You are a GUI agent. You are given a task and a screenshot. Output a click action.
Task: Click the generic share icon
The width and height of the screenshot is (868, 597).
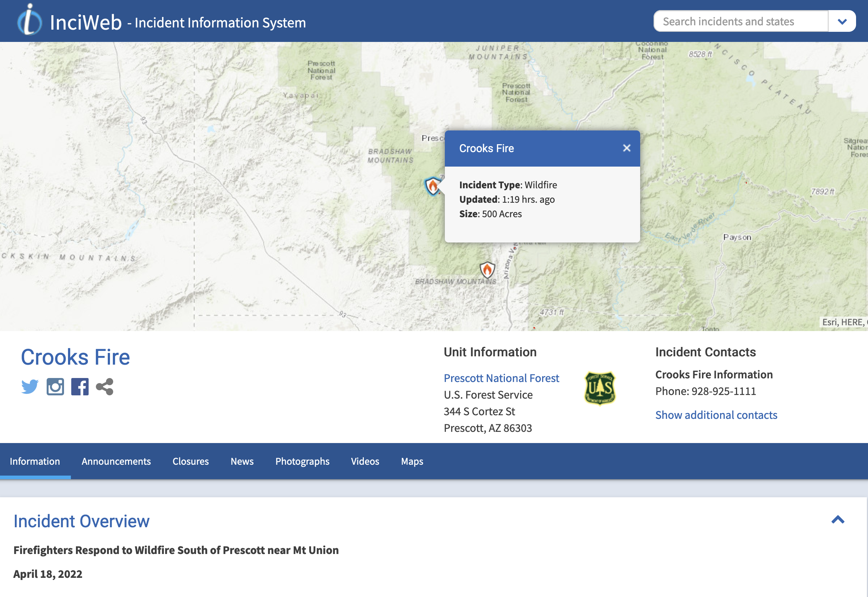coord(105,387)
